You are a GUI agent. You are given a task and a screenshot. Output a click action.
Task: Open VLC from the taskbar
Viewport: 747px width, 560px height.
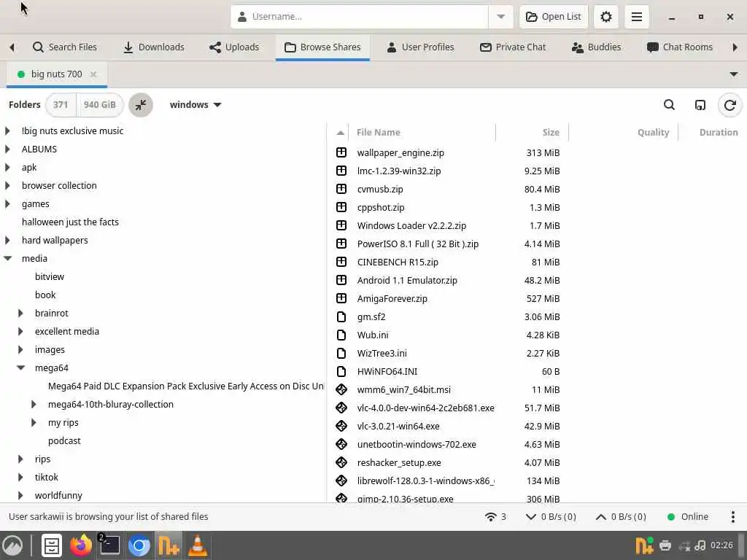click(197, 545)
